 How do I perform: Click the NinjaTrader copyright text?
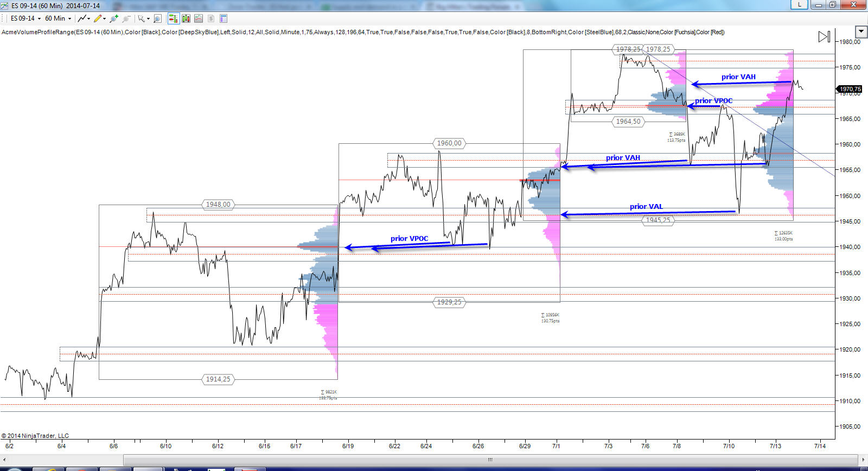pos(35,436)
